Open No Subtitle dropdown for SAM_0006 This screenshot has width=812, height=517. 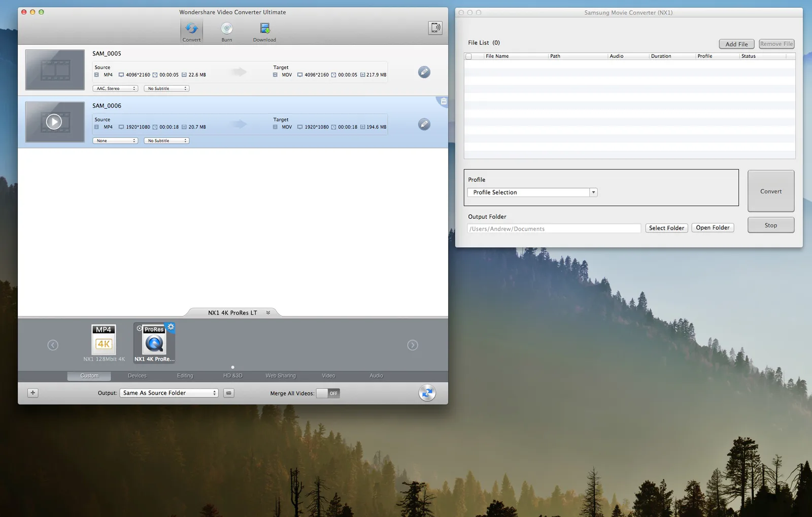[166, 141]
